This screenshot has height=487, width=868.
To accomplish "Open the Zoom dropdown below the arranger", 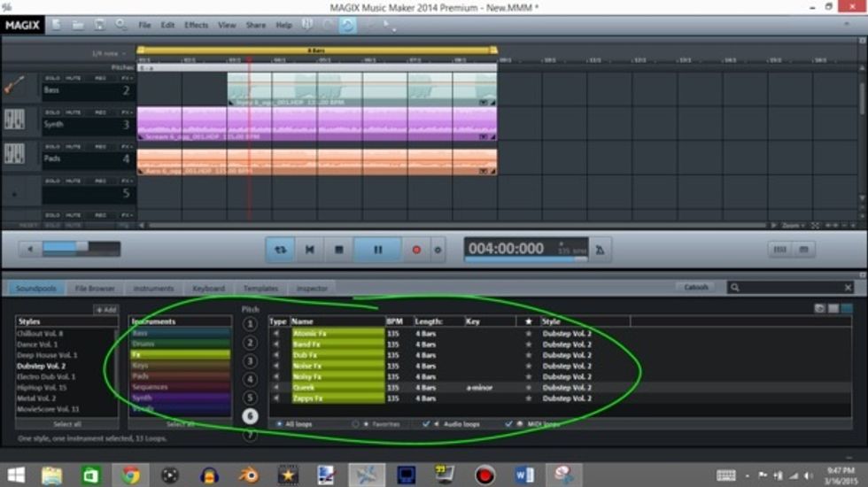I will click(793, 225).
